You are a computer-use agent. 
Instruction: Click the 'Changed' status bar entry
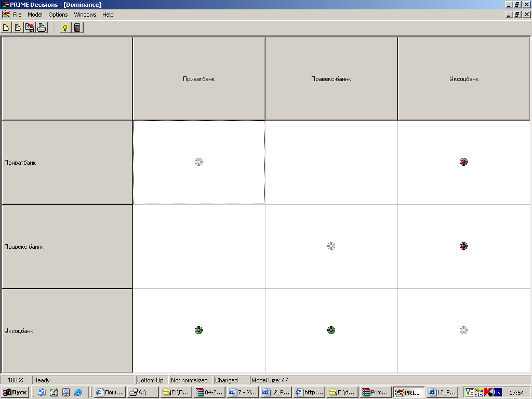click(x=227, y=380)
